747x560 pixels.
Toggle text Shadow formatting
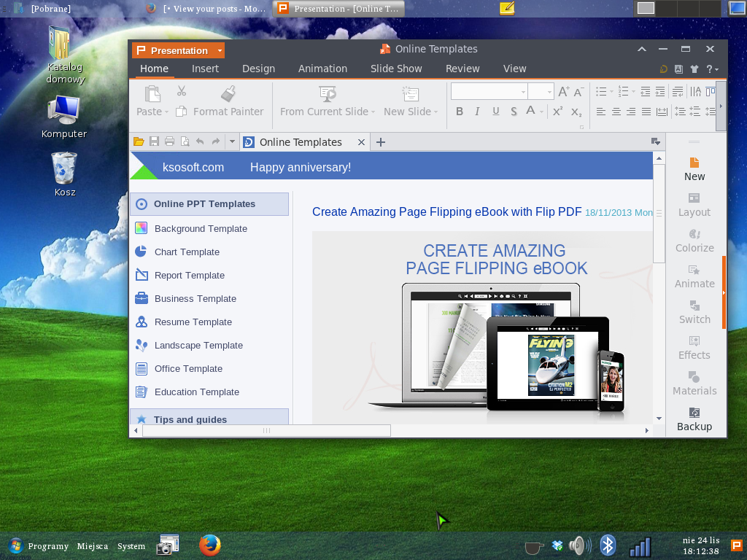[514, 112]
